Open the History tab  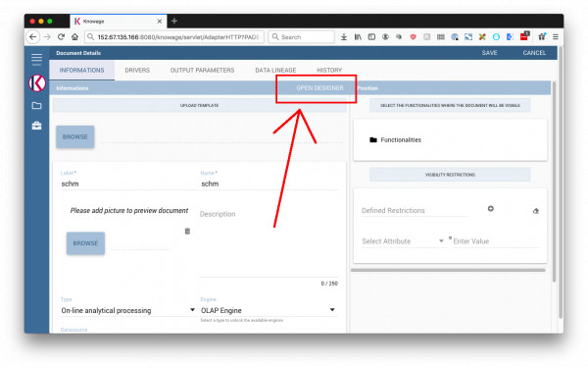point(329,71)
